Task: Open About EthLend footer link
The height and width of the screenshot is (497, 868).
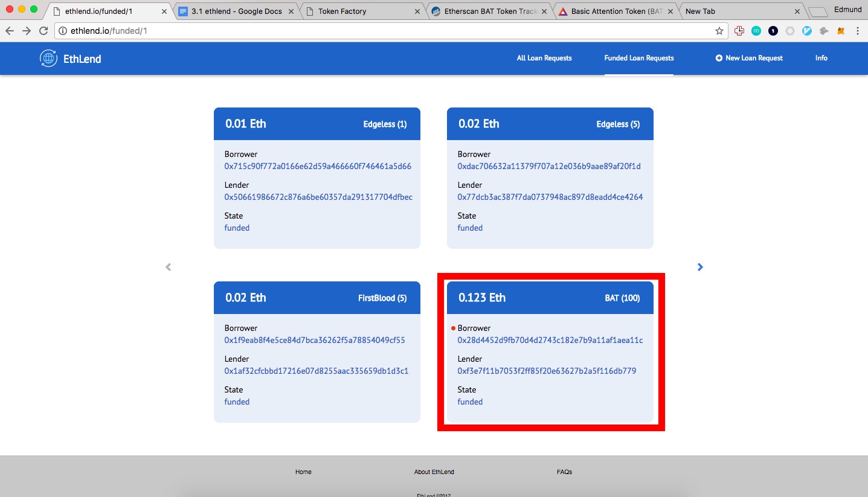Action: click(x=434, y=472)
